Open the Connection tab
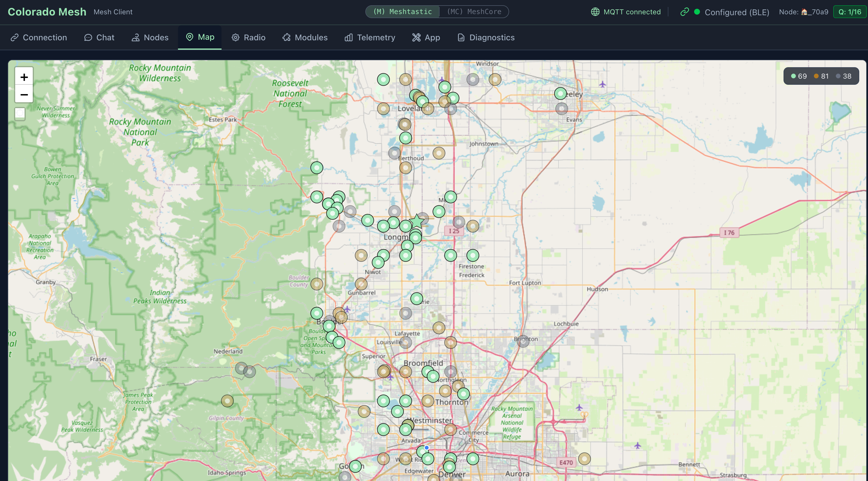The height and width of the screenshot is (481, 868). (x=39, y=37)
